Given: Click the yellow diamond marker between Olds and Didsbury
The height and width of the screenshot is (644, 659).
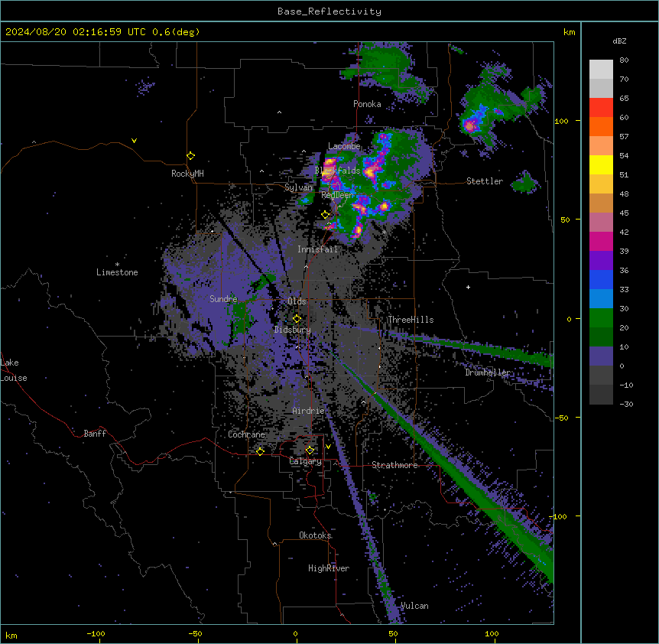Looking at the screenshot, I should click(297, 319).
